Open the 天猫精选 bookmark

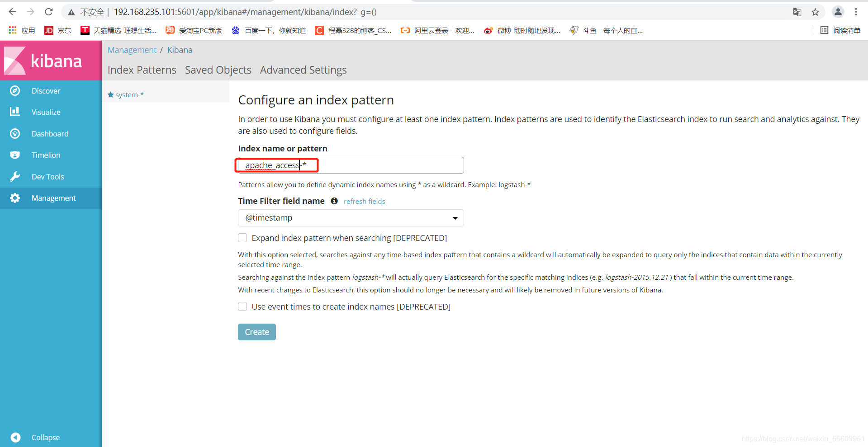119,30
